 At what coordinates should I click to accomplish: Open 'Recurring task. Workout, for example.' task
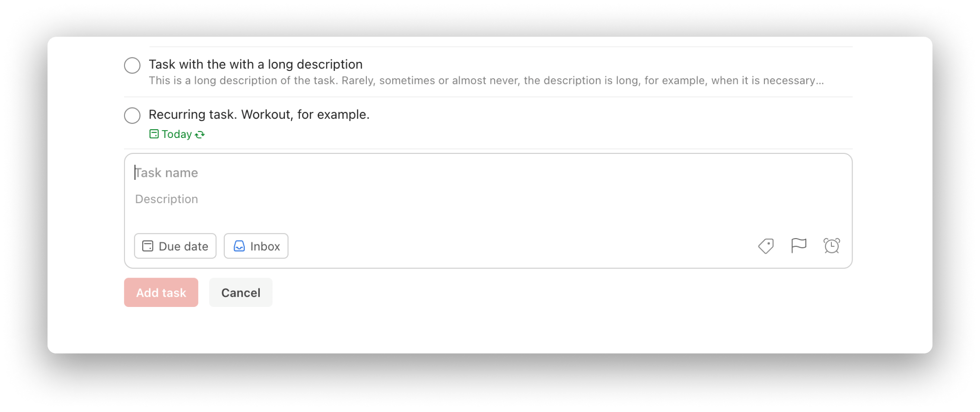click(259, 114)
